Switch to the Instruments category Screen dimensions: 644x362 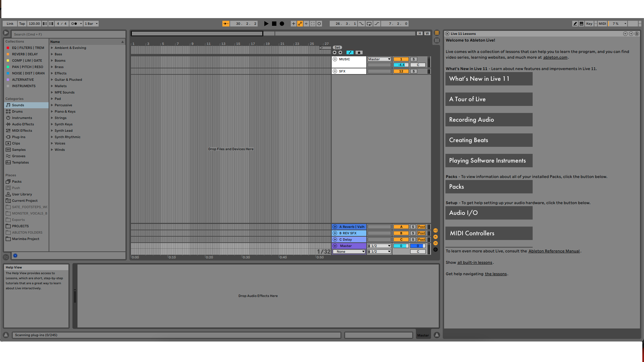[21, 118]
